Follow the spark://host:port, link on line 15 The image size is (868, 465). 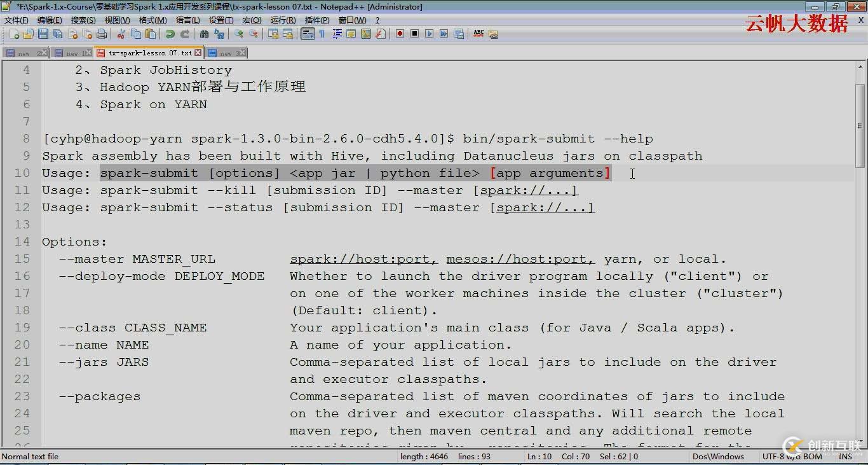[x=364, y=259]
